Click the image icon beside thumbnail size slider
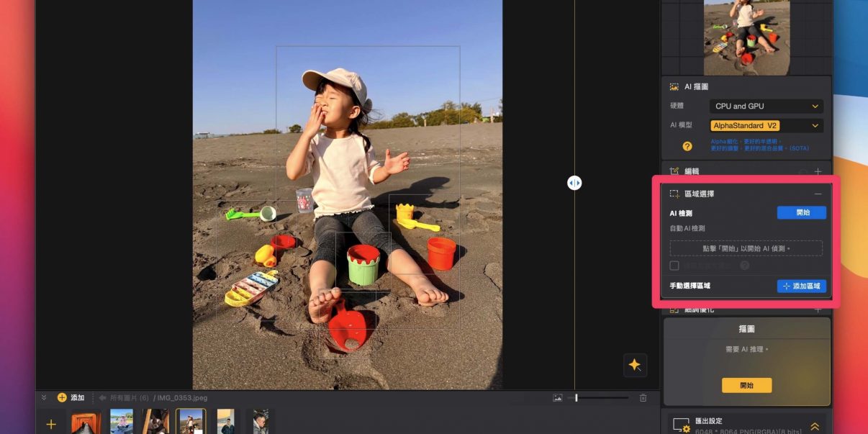Viewport: 868px width, 434px height. 557,398
